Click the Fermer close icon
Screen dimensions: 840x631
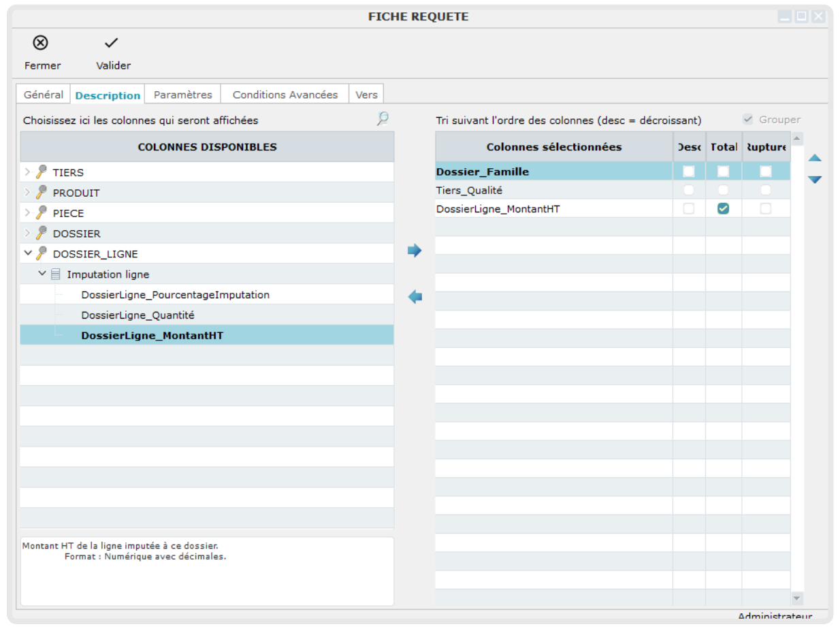[41, 43]
